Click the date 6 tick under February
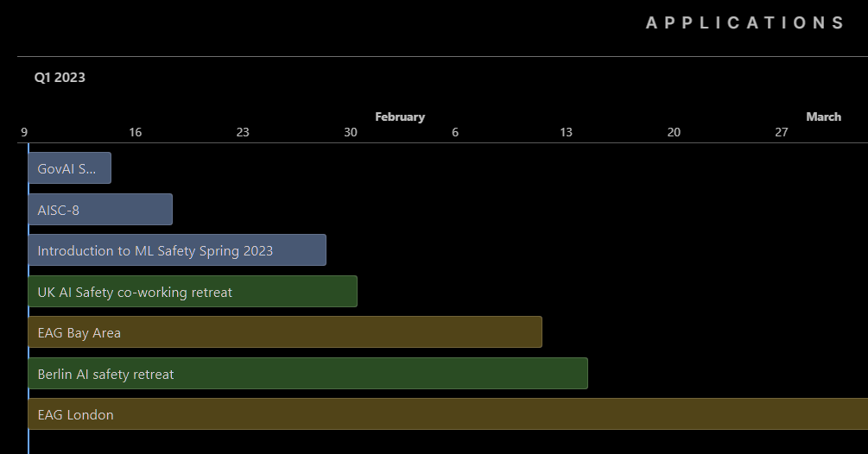Image resolution: width=868 pixels, height=454 pixels. (455, 132)
